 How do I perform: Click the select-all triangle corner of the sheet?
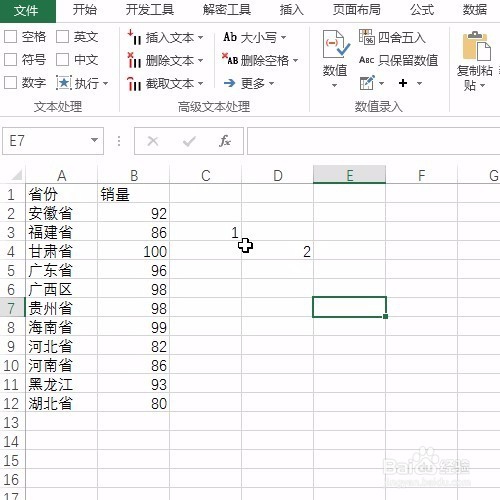click(16, 175)
